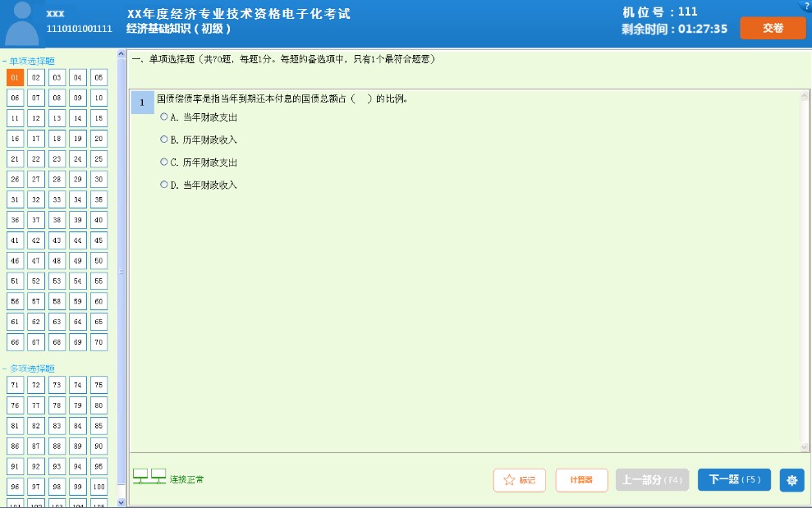
Task: Jump to question 49
Action: pos(78,260)
